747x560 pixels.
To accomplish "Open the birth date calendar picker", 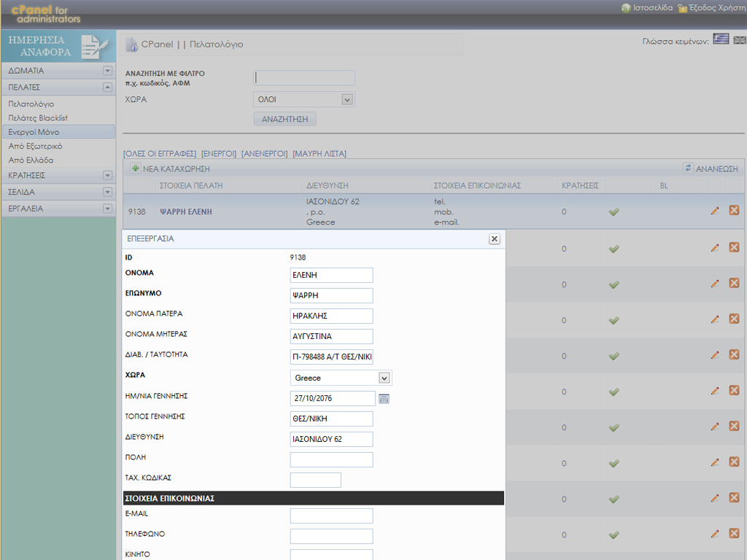I will pyautogui.click(x=384, y=399).
